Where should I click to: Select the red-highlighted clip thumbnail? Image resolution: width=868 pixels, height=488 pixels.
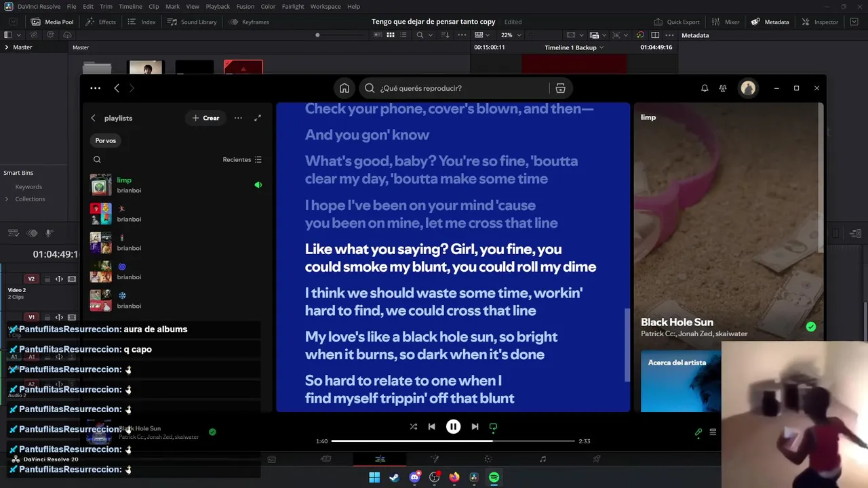pyautogui.click(x=243, y=67)
